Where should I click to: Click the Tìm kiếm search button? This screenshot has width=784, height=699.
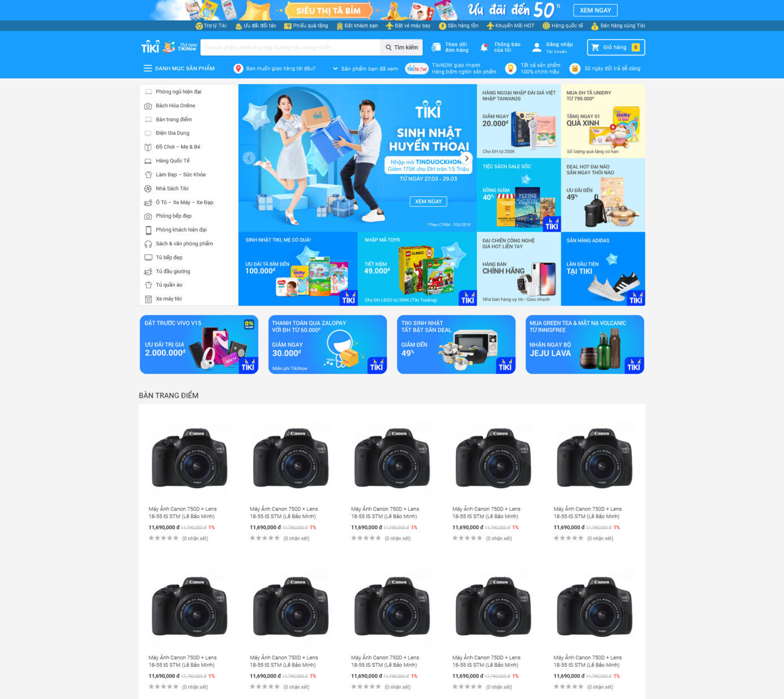pos(401,47)
